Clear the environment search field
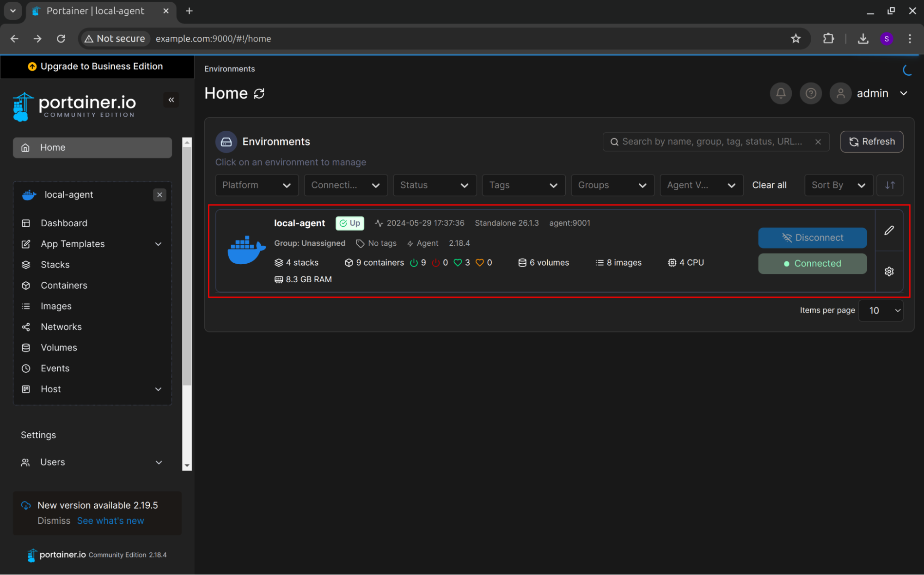The image size is (924, 575). (818, 142)
